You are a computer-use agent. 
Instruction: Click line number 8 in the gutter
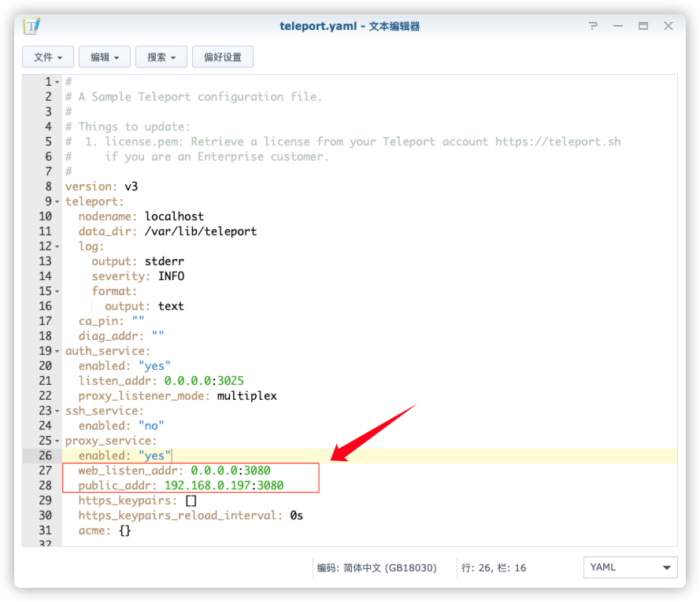point(48,186)
